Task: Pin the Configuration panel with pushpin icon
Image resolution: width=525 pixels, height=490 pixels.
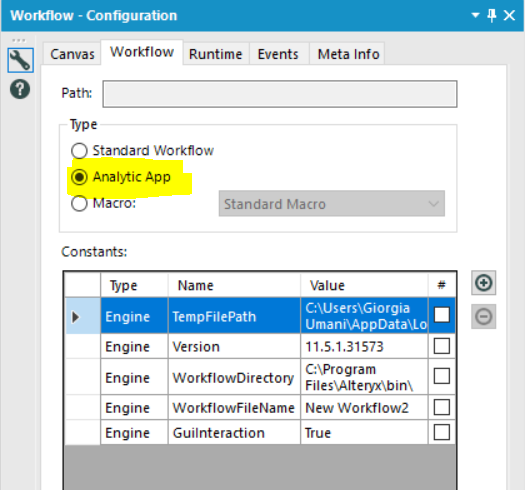Action: click(x=492, y=15)
